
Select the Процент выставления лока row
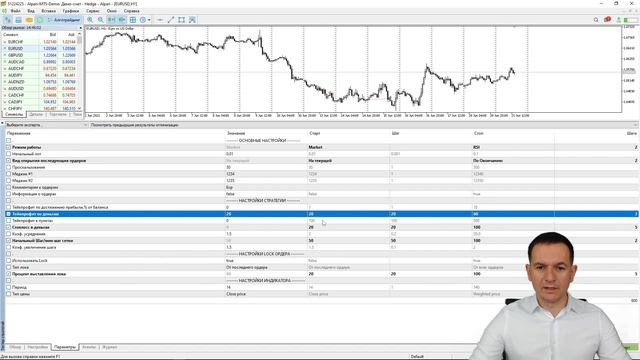pos(321,274)
